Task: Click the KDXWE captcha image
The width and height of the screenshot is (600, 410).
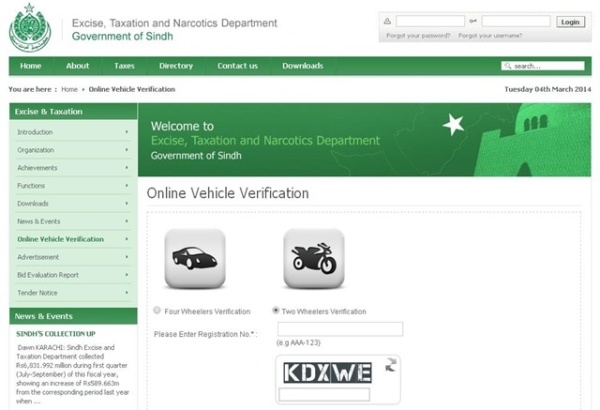Action: (328, 372)
